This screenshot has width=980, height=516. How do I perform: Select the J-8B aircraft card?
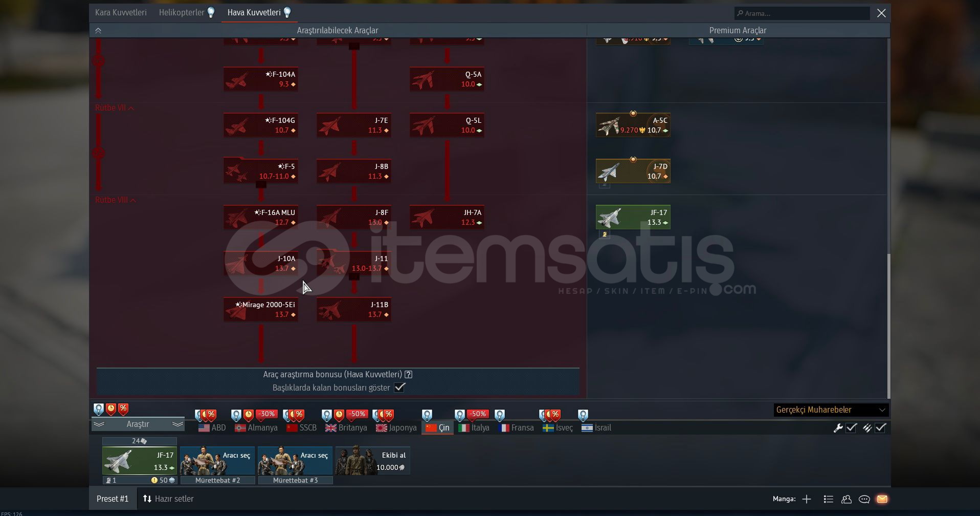point(354,171)
